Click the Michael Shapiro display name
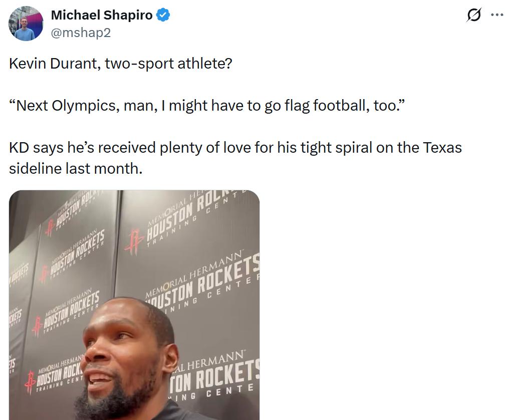512x420 pixels. [x=102, y=15]
